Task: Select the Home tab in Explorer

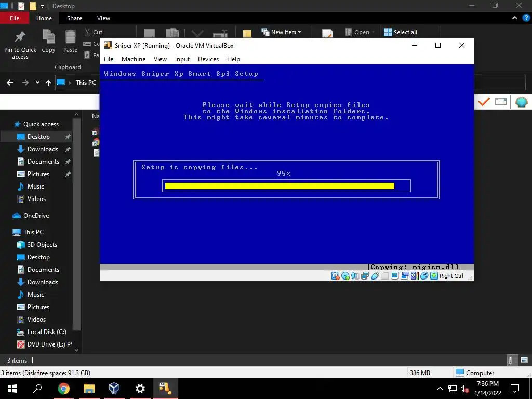Action: [44, 18]
